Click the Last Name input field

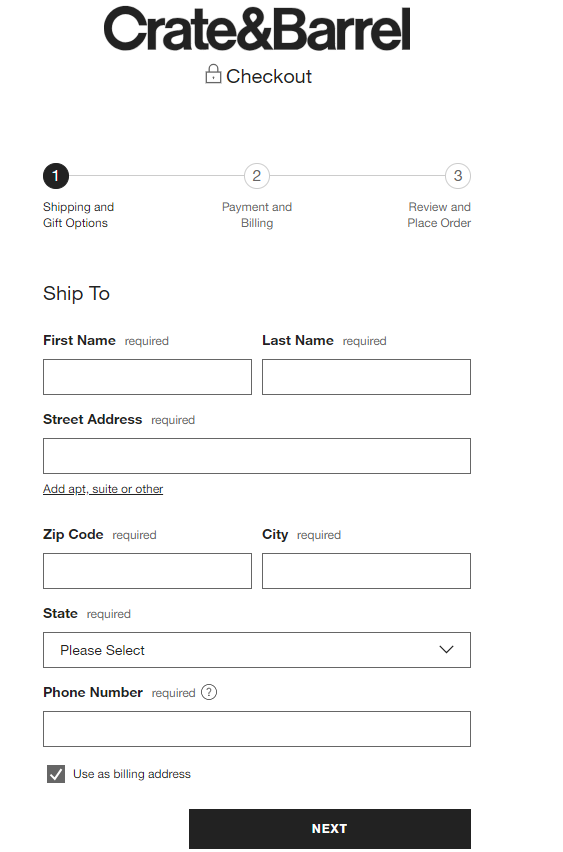(x=366, y=377)
